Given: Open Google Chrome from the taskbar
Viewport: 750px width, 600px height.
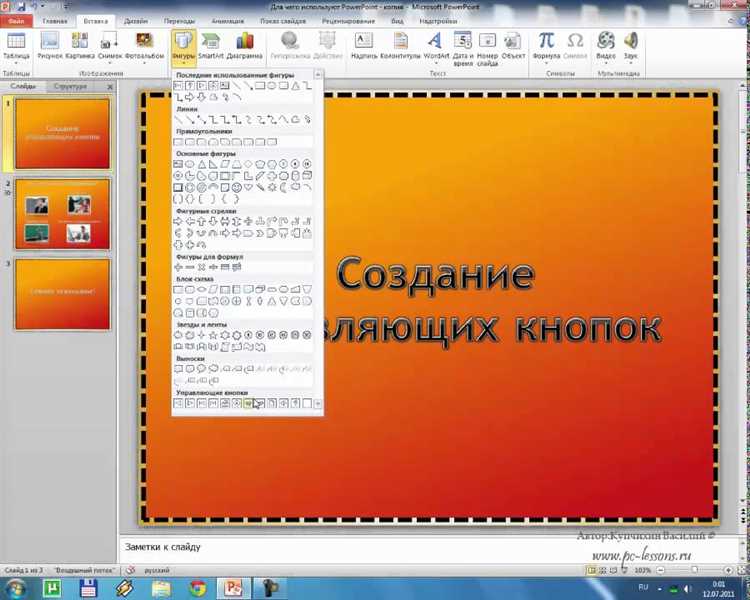Looking at the screenshot, I should pyautogui.click(x=197, y=589).
